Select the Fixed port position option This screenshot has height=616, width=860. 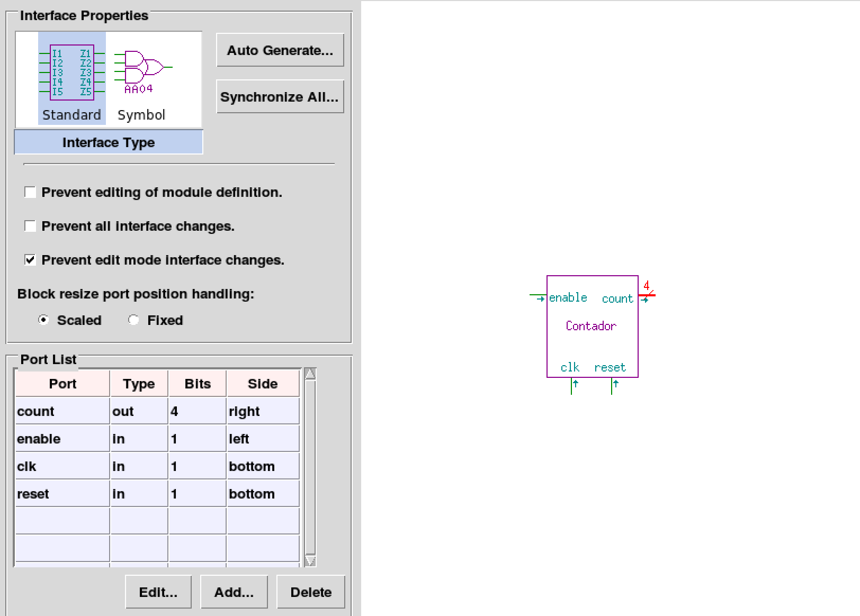click(133, 320)
